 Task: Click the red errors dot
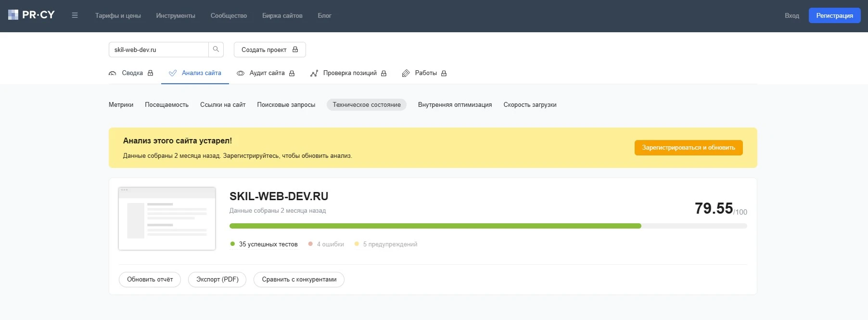(310, 244)
